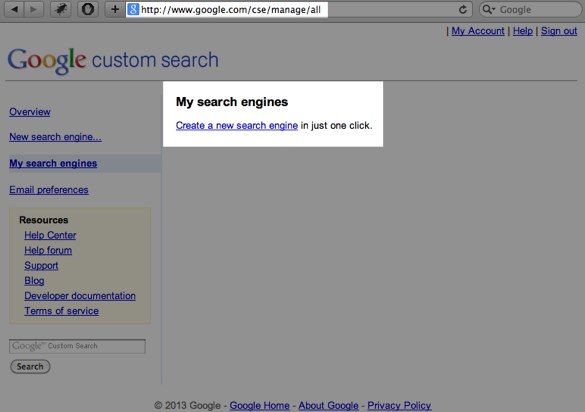Click the plus add bookmark button

point(115,9)
